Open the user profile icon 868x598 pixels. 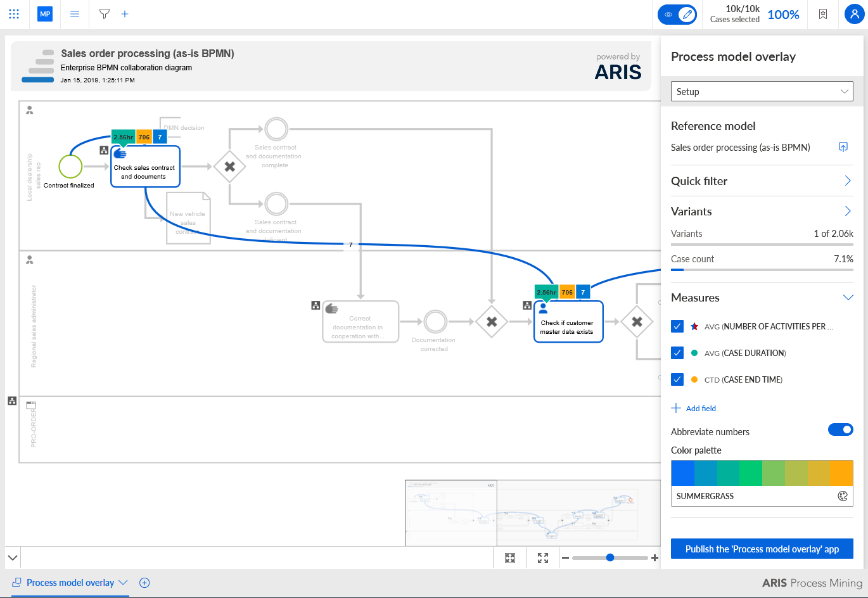tap(855, 14)
